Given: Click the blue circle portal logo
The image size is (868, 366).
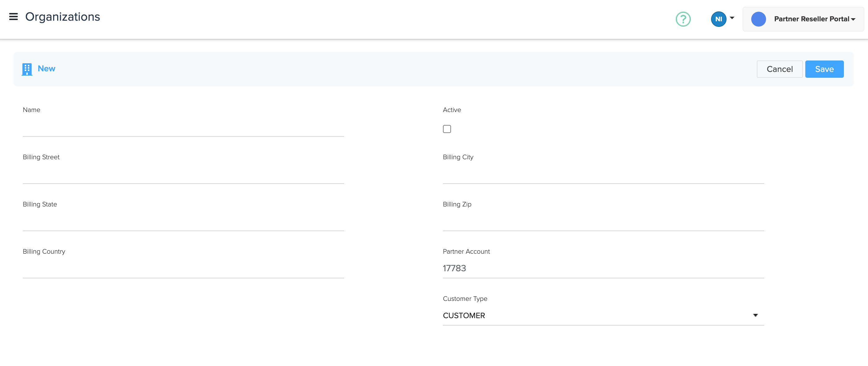Looking at the screenshot, I should tap(758, 19).
